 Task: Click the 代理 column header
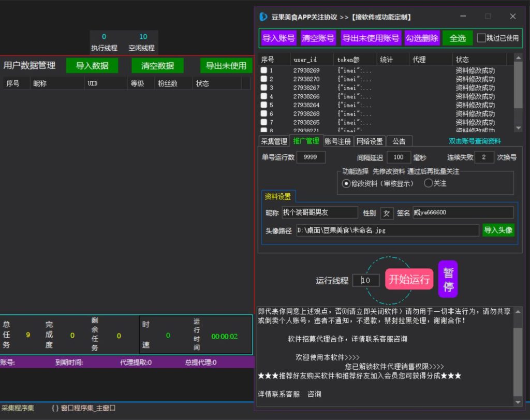431,60
